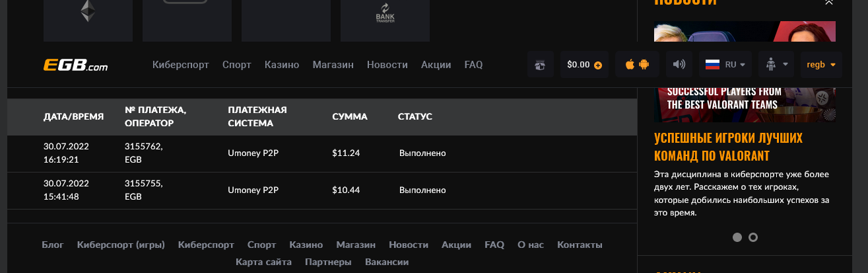
Task: Select the Ethereum payment method tile
Action: [x=88, y=12]
